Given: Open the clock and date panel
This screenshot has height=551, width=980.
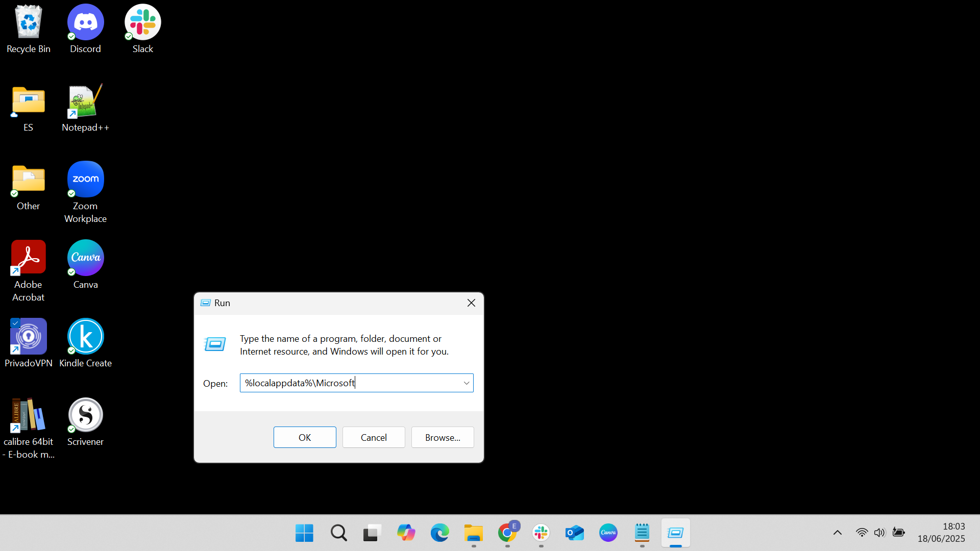Looking at the screenshot, I should (x=942, y=533).
